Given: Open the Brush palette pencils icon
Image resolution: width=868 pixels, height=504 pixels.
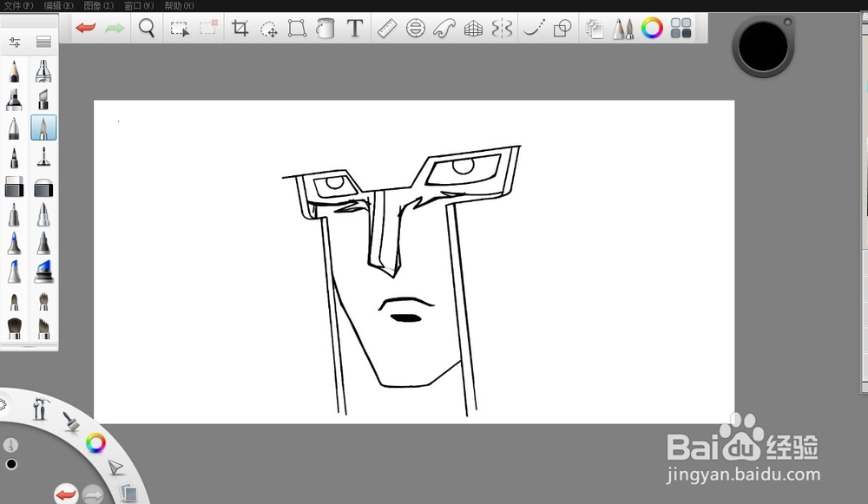Looking at the screenshot, I should point(622,28).
